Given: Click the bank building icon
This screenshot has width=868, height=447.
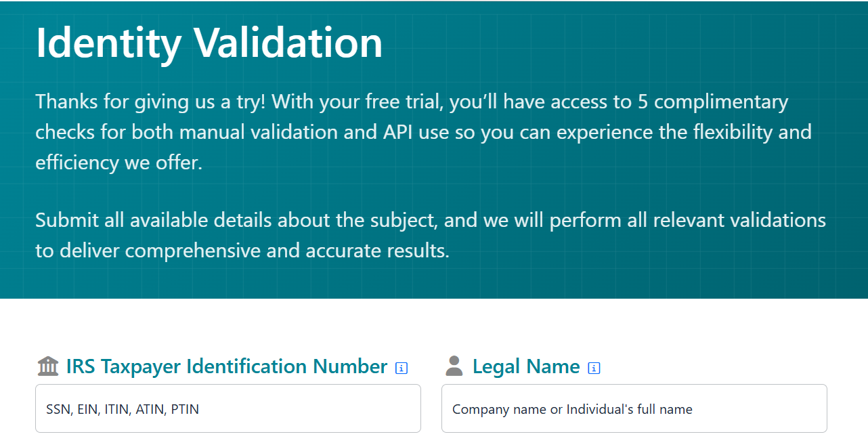Looking at the screenshot, I should 48,366.
